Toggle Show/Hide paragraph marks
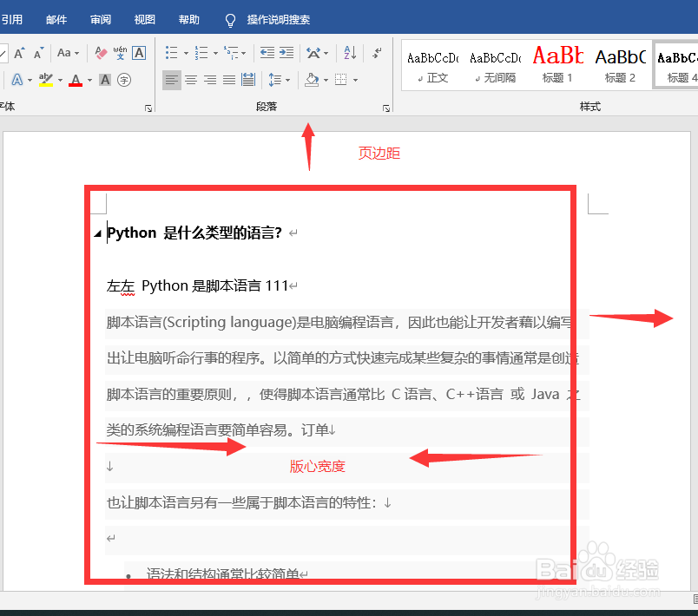 click(x=377, y=53)
